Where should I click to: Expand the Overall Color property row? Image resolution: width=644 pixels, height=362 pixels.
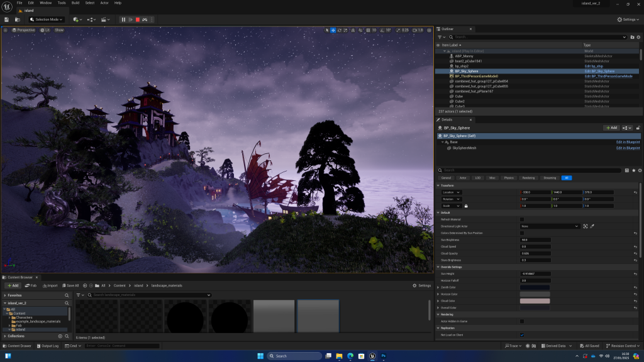[438, 308]
